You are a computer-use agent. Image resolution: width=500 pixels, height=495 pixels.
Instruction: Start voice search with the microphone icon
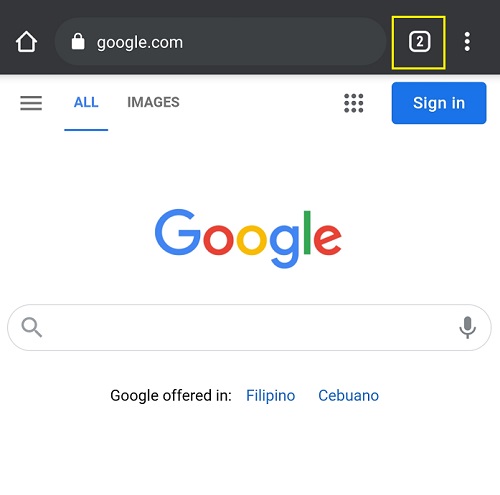(468, 327)
